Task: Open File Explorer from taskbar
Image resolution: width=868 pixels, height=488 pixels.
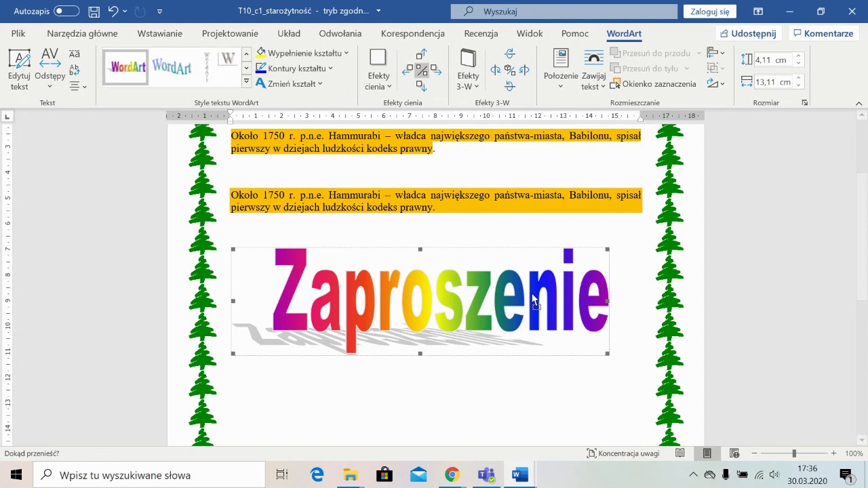Action: (x=351, y=475)
